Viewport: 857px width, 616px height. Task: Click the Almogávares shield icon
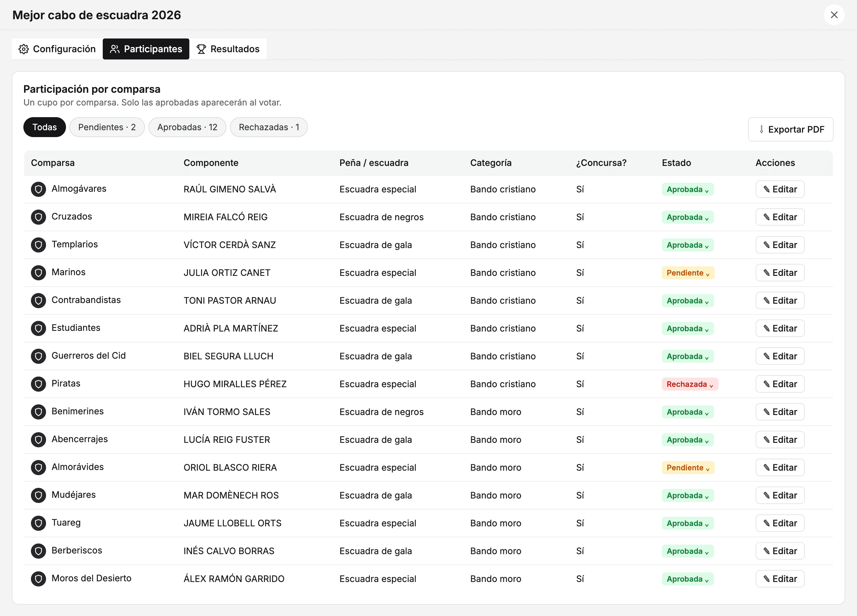coord(38,189)
